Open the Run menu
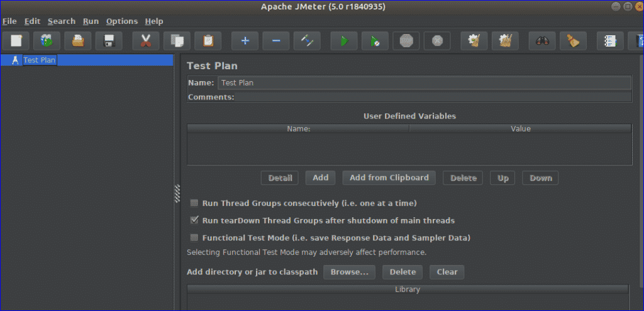This screenshot has width=644, height=311. (91, 21)
